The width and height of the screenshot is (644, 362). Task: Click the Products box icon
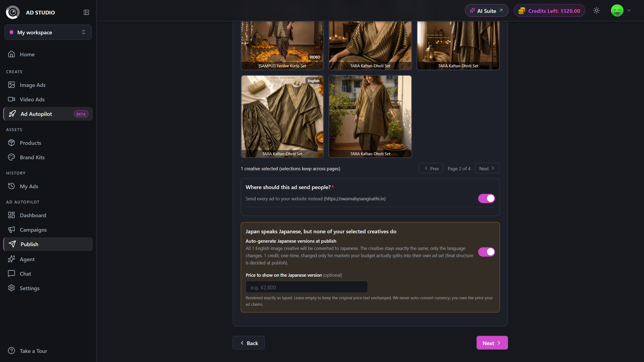(x=11, y=143)
